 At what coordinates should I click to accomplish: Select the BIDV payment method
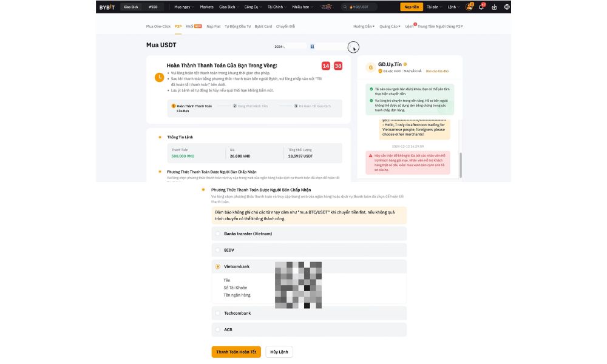pos(219,249)
